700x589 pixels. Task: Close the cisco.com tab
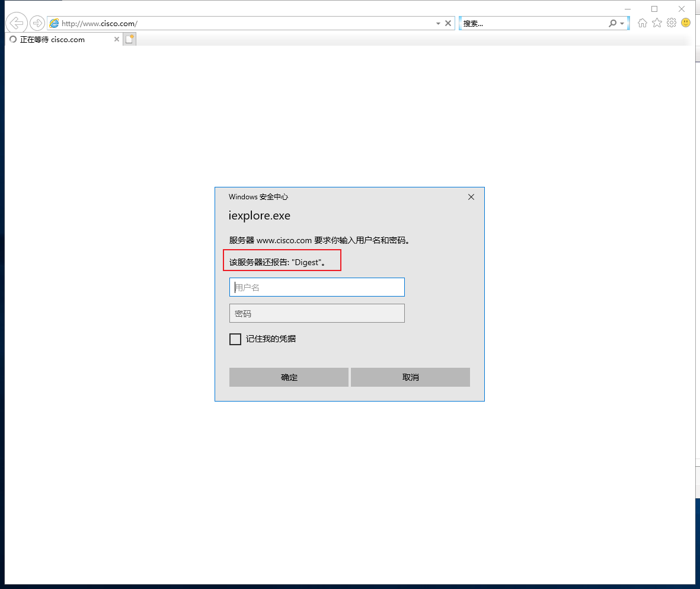pyautogui.click(x=117, y=39)
